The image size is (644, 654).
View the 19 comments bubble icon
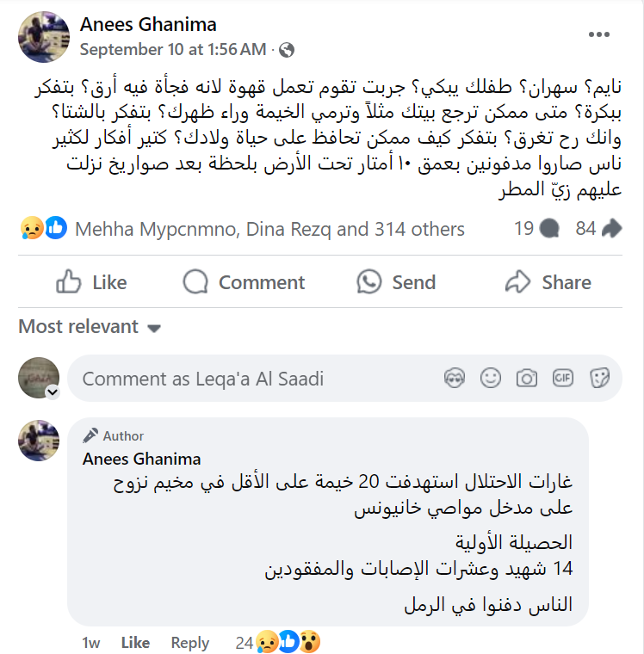click(548, 229)
